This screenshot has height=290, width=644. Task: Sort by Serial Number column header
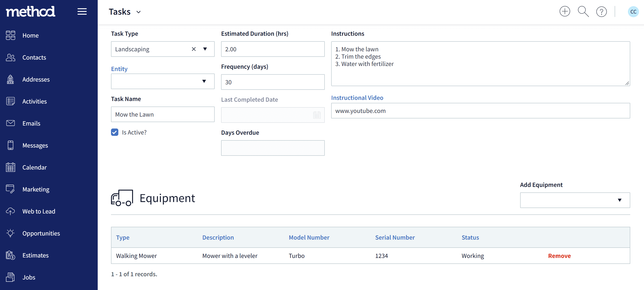tap(395, 237)
